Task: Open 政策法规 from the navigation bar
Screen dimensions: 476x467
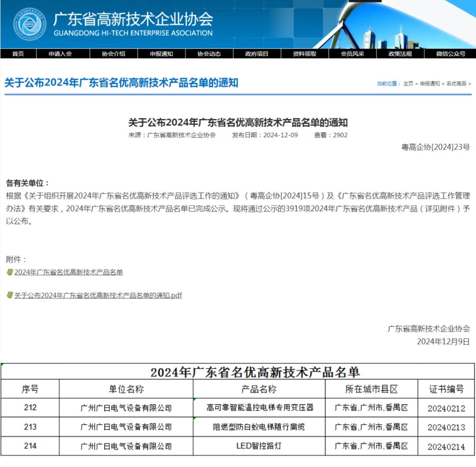Action: coord(400,54)
